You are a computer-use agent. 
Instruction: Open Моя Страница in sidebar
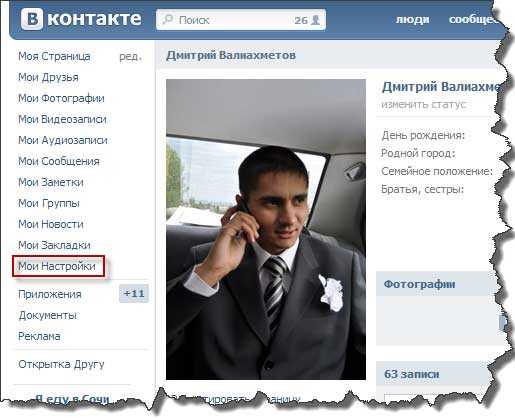tap(54, 56)
